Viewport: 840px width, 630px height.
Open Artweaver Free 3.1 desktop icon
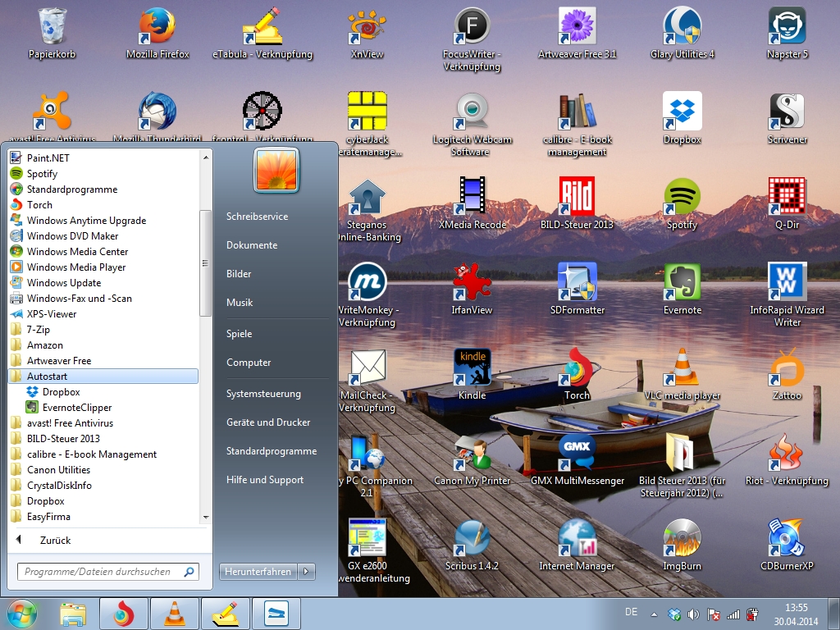click(x=577, y=33)
